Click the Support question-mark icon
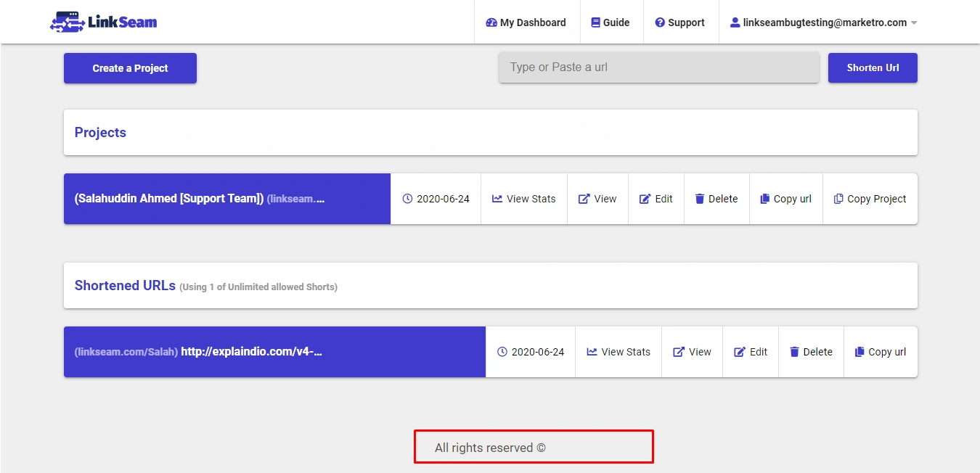Image resolution: width=980 pixels, height=473 pixels. point(660,22)
